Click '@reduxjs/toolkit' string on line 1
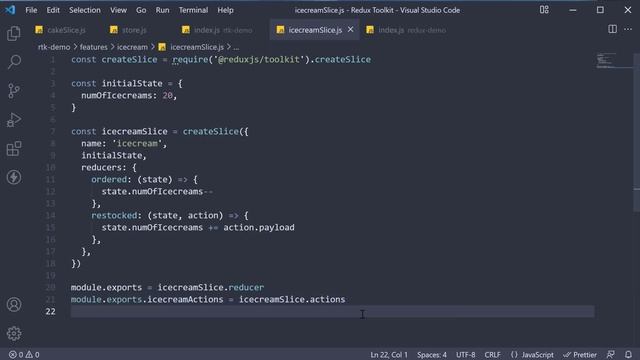The width and height of the screenshot is (640, 360). coord(259,60)
